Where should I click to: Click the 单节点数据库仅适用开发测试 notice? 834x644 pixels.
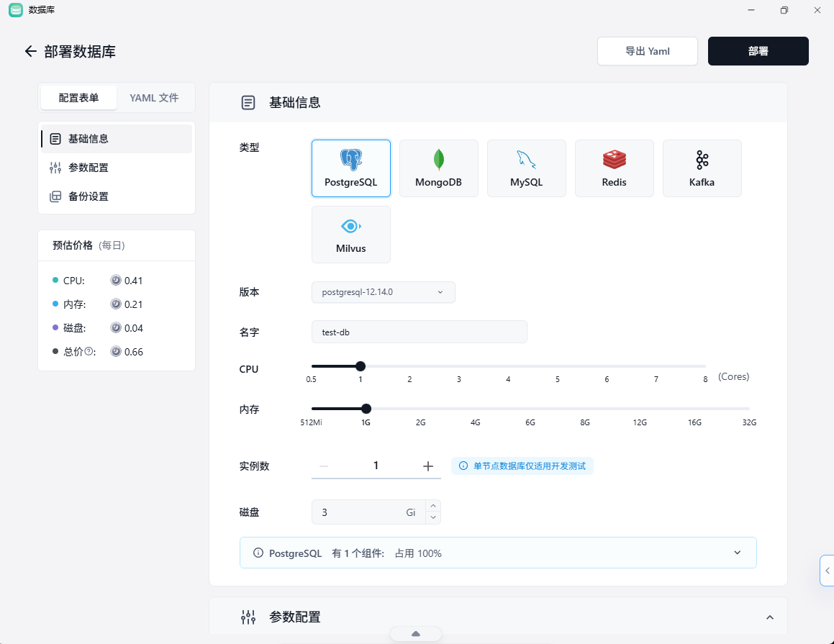522,466
